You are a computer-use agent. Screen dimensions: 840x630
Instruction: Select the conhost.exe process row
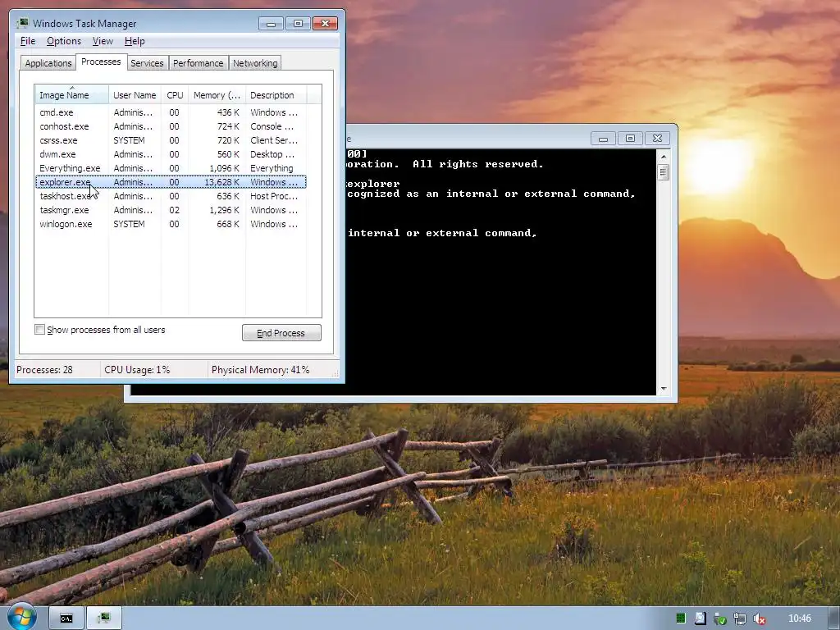171,126
